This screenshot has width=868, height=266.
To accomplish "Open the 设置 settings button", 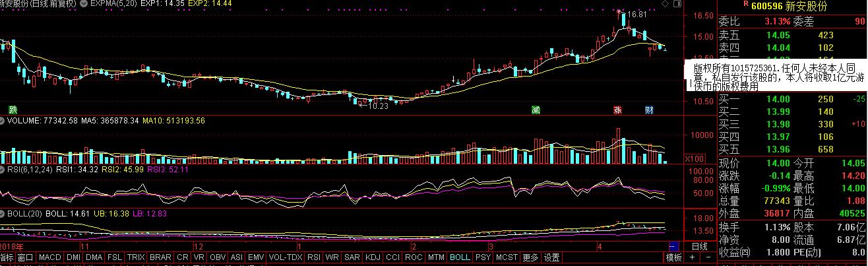I will tap(551, 257).
